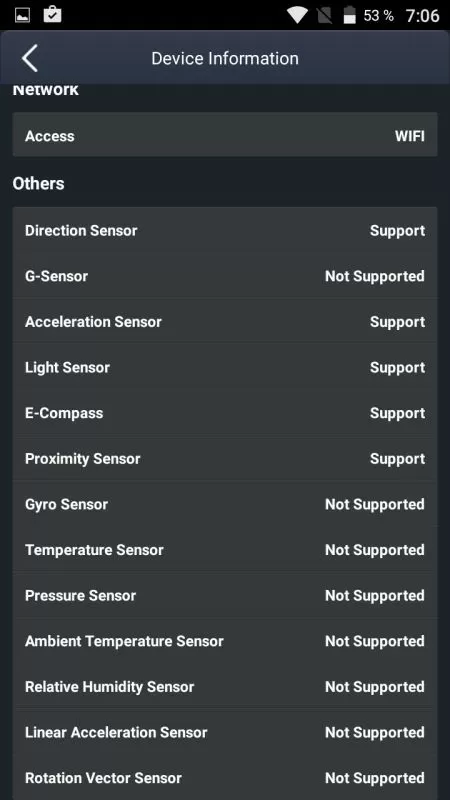Select the Pressure Sensor row
The height and width of the screenshot is (800, 450).
225,595
